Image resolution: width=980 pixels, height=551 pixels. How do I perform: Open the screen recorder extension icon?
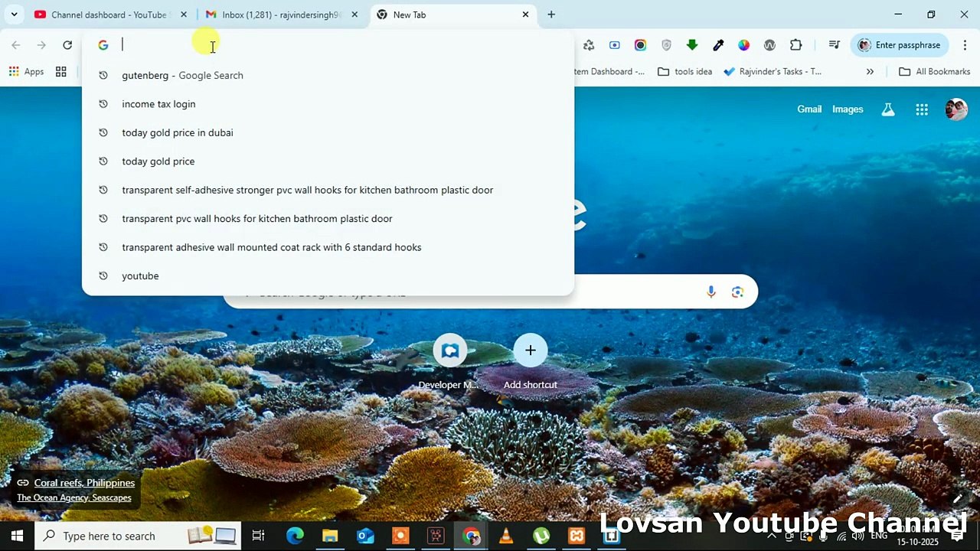tap(615, 45)
